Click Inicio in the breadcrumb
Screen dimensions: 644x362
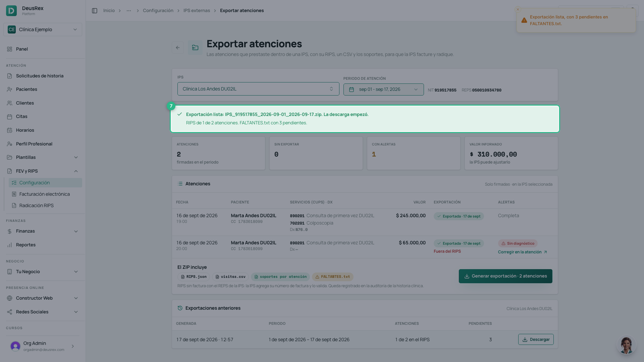(109, 11)
